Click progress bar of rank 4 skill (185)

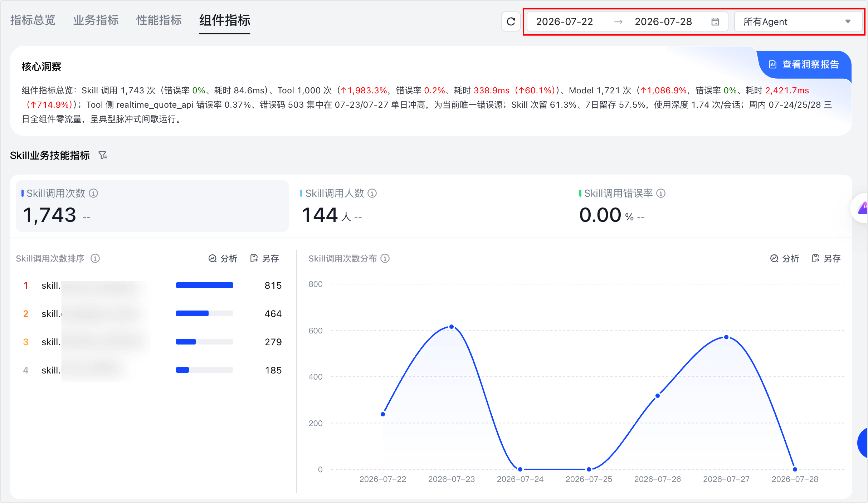[204, 370]
